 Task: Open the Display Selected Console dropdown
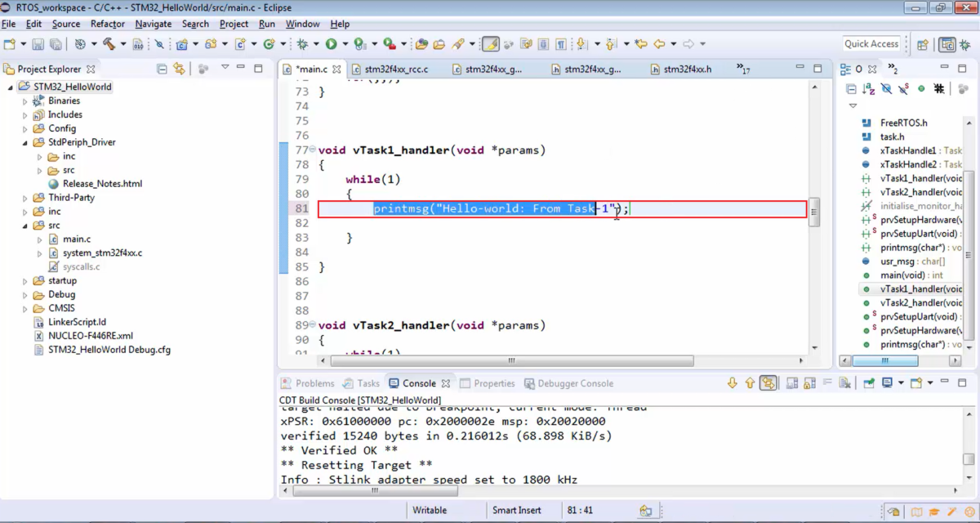click(x=902, y=382)
